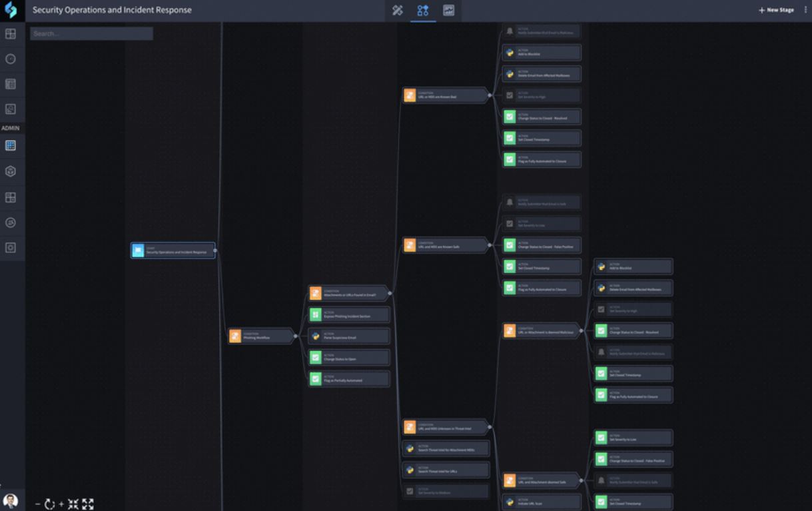Select dimmed Set Severity to Medium action

446,491
